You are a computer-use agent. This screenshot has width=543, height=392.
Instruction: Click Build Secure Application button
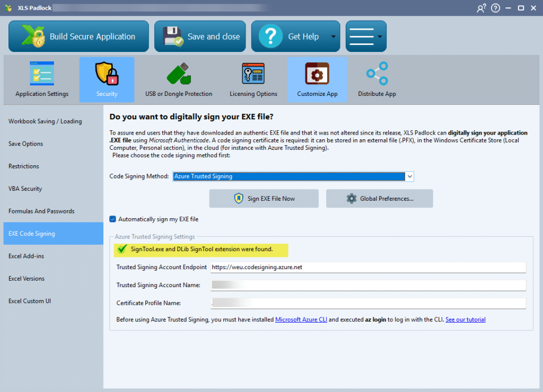pyautogui.click(x=79, y=37)
